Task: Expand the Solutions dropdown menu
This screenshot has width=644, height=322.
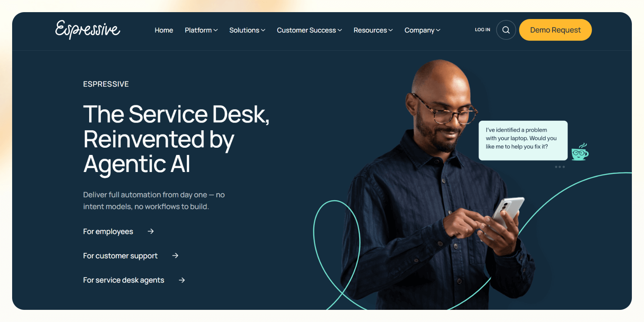Action: (247, 30)
